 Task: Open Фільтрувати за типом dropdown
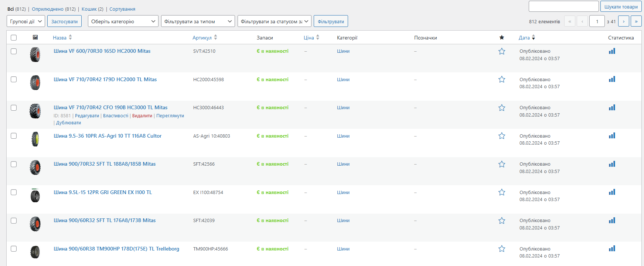198,21
